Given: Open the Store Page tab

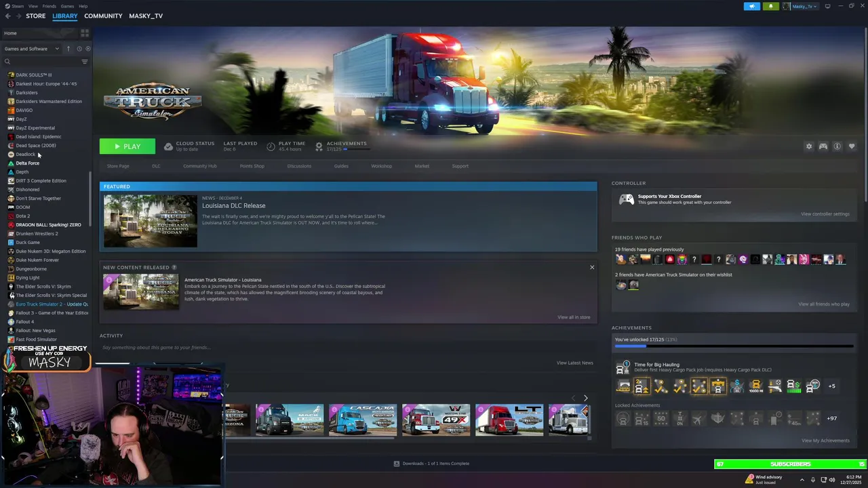Looking at the screenshot, I should pyautogui.click(x=118, y=166).
